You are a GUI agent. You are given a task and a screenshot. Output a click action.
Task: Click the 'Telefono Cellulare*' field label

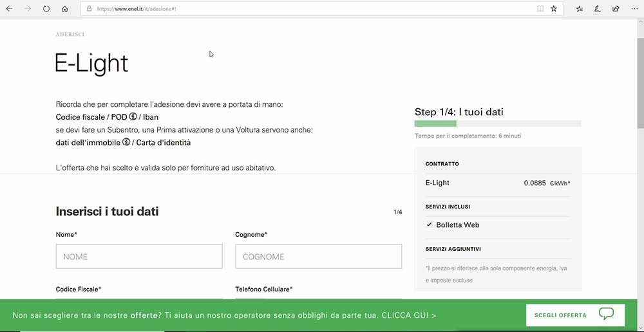tap(263, 289)
